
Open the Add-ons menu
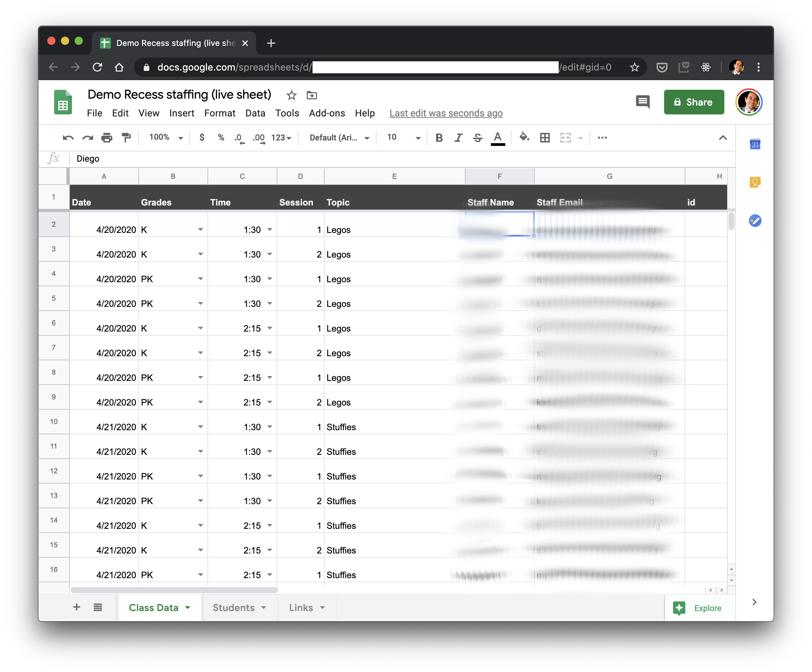(327, 113)
